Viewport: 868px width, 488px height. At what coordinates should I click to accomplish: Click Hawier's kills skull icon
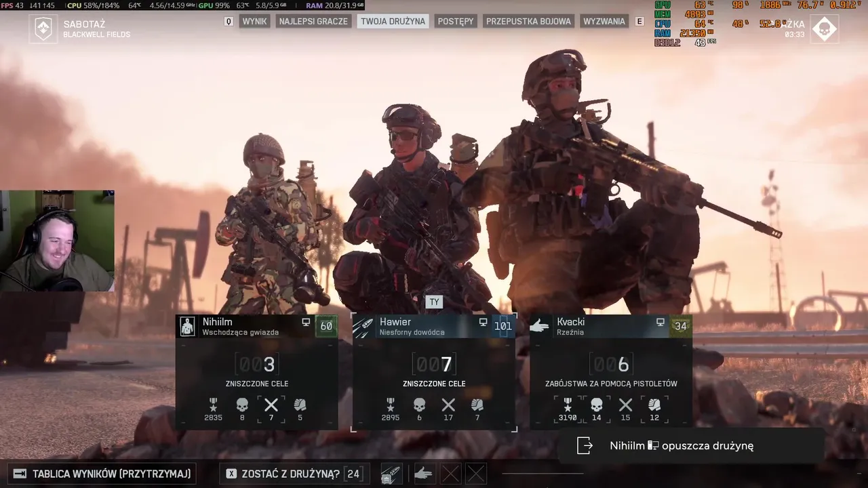click(419, 405)
